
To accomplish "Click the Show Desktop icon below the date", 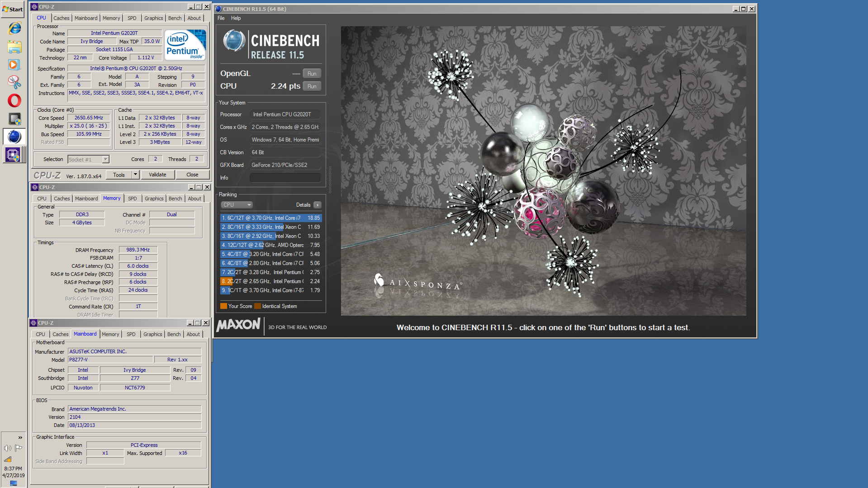I will pos(14,483).
